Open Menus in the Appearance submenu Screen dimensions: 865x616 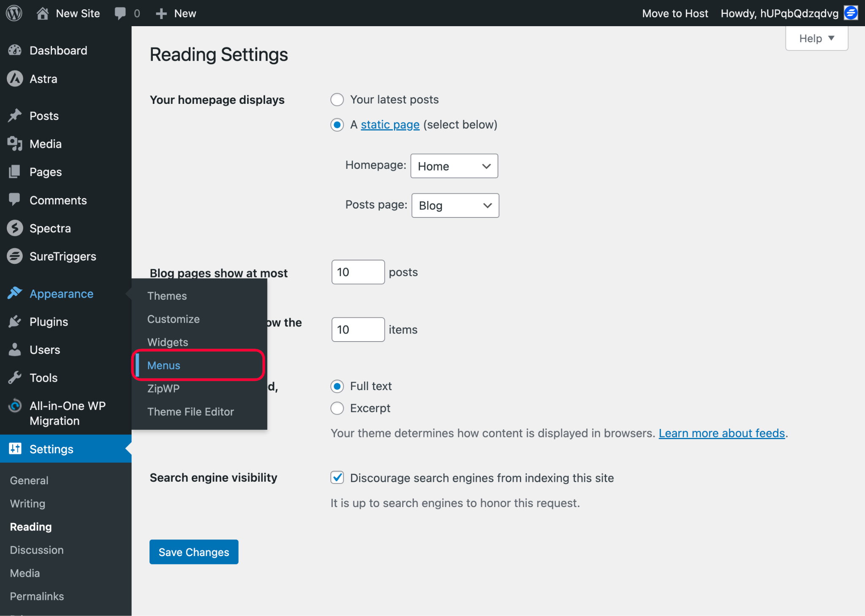point(164,365)
